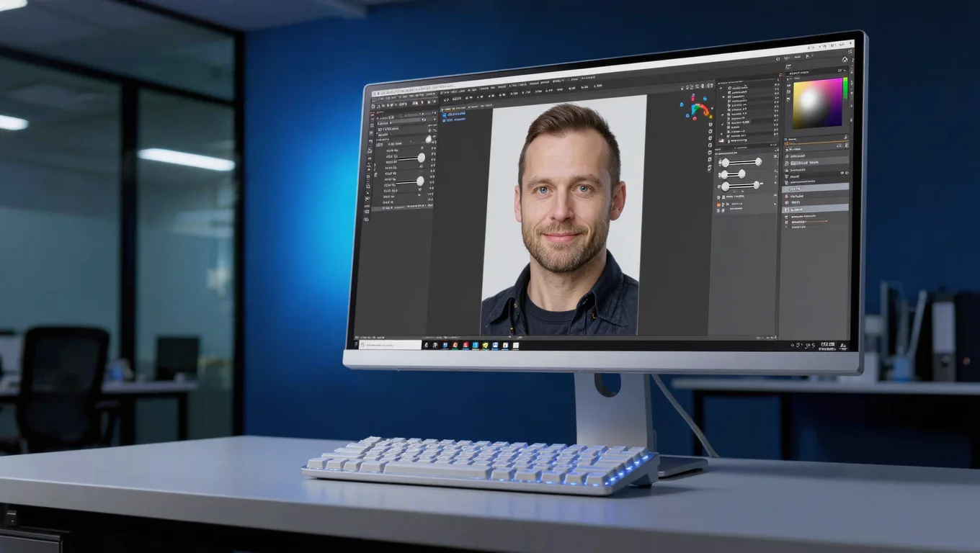980x553 pixels.
Task: Click the search box in the Windows taskbar
Action: 390,345
